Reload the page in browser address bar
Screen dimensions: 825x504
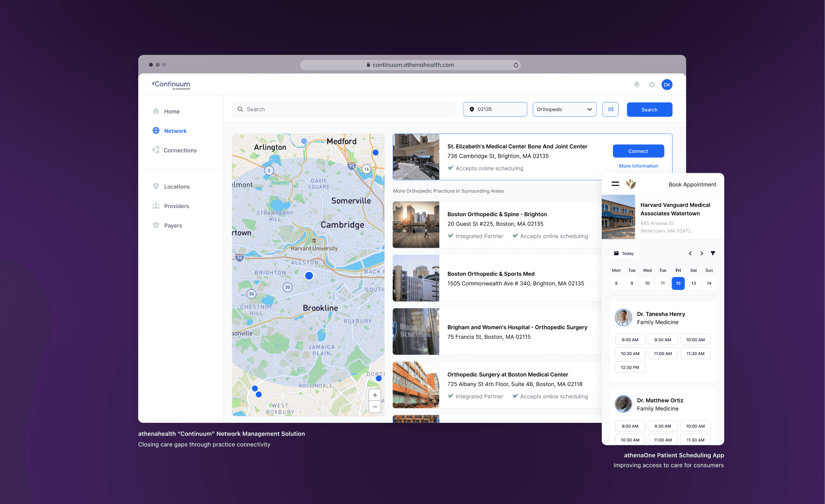pyautogui.click(x=516, y=65)
